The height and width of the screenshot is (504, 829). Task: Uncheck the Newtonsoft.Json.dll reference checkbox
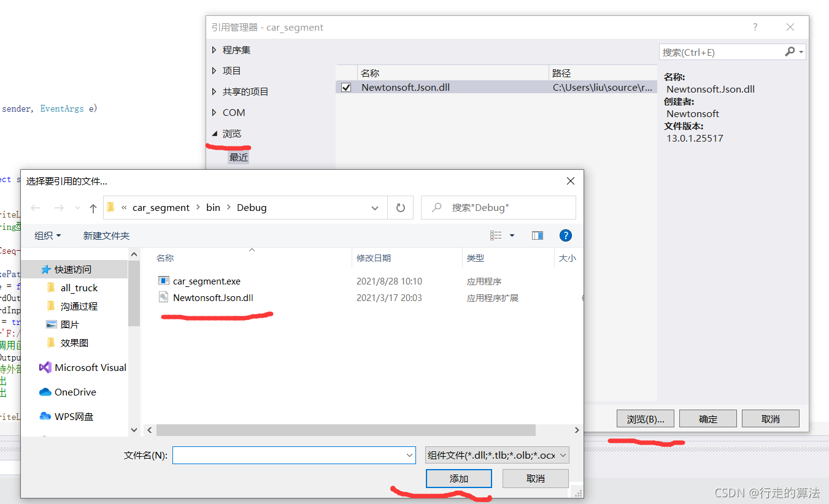(346, 87)
